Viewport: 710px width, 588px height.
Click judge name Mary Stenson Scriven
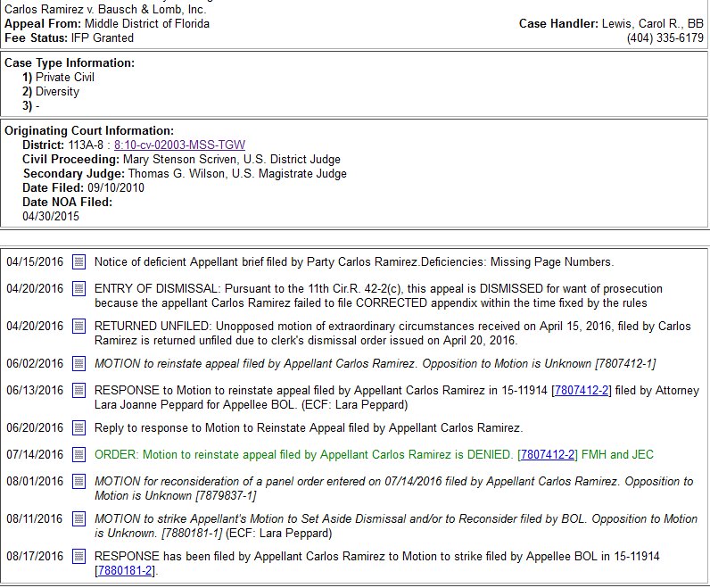point(180,160)
